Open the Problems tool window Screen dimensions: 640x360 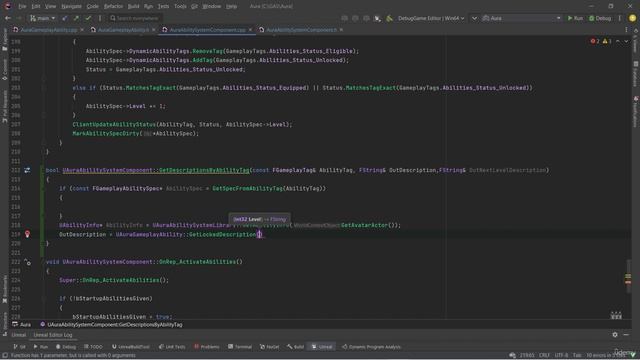[x=207, y=347]
